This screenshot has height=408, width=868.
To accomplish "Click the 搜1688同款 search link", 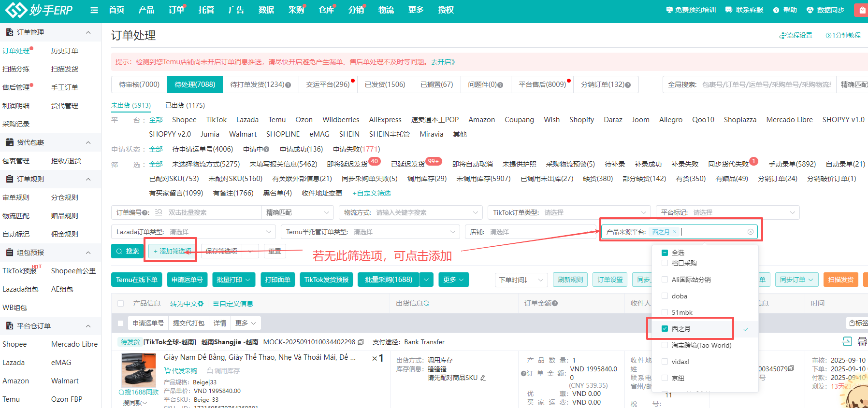I will click(139, 392).
